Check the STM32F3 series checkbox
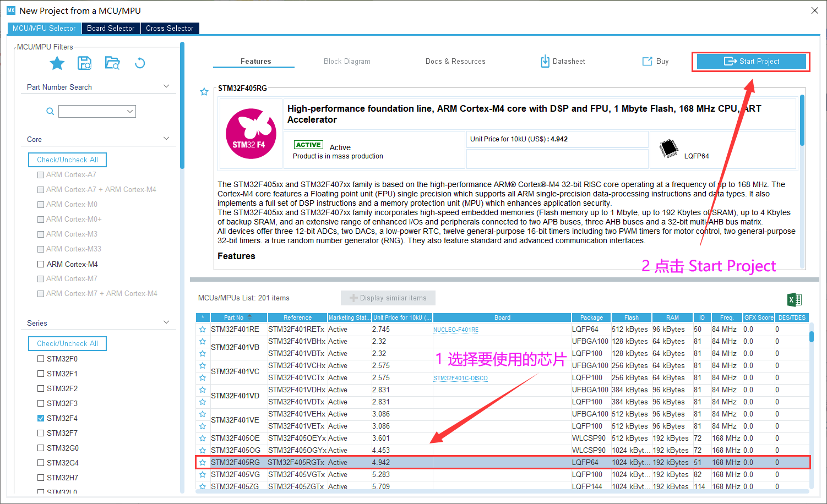 click(41, 403)
